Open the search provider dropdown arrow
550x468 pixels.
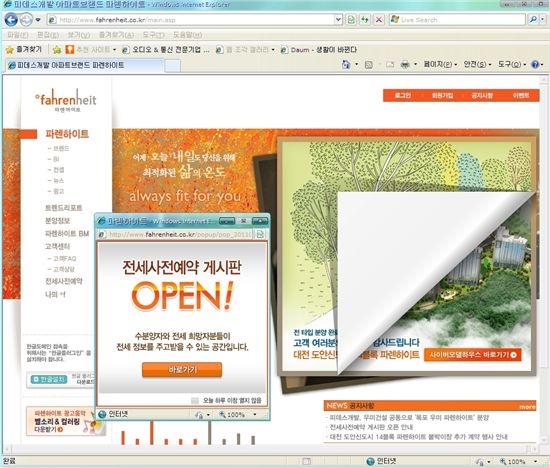click(543, 20)
